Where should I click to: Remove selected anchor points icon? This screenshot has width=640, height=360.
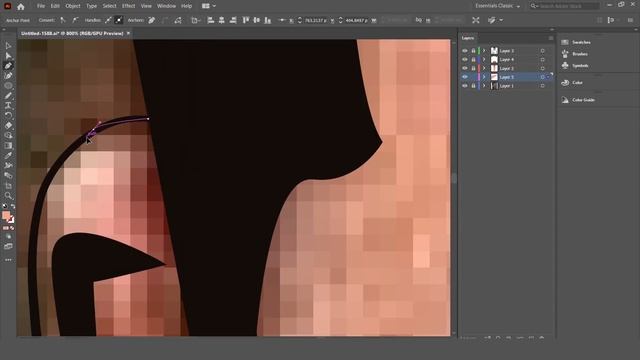pyautogui.click(x=151, y=20)
